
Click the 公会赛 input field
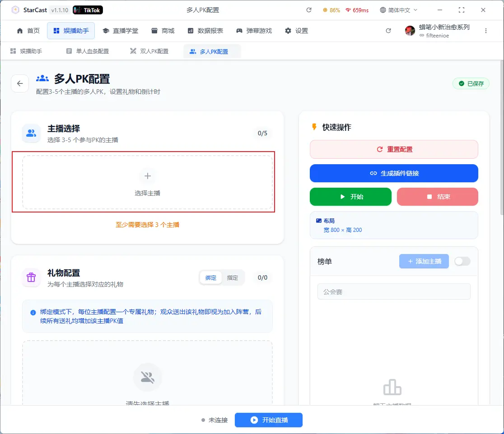(x=394, y=291)
